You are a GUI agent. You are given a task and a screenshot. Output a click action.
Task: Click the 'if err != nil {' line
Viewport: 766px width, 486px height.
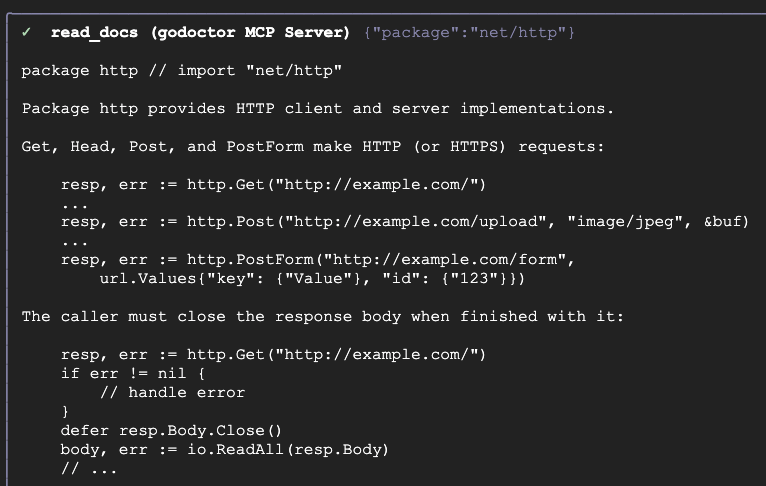[134, 373]
